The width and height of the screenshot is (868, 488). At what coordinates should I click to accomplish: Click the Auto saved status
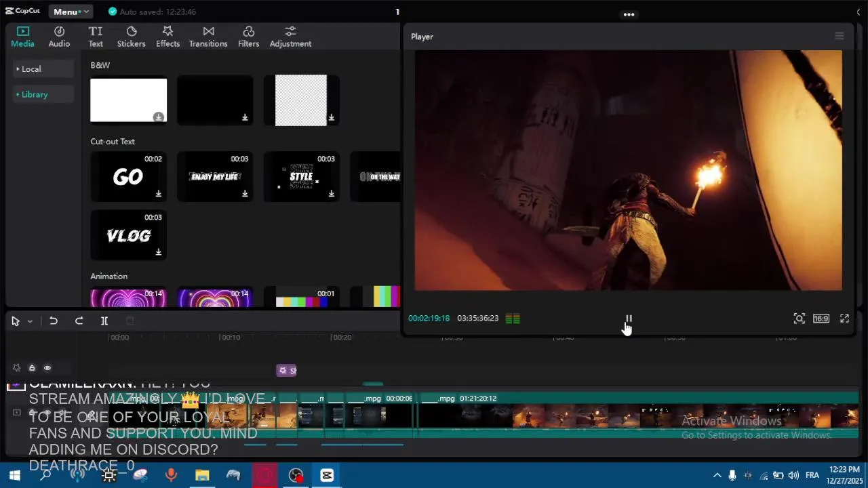coord(153,12)
